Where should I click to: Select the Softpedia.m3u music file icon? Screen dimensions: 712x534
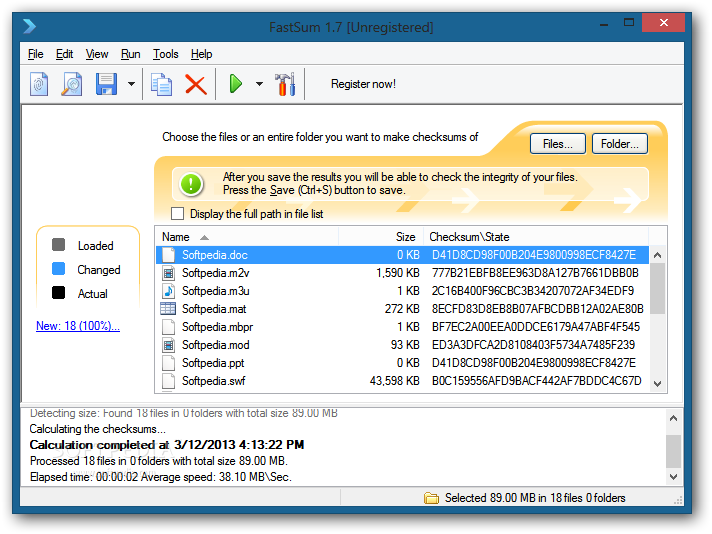tap(168, 291)
